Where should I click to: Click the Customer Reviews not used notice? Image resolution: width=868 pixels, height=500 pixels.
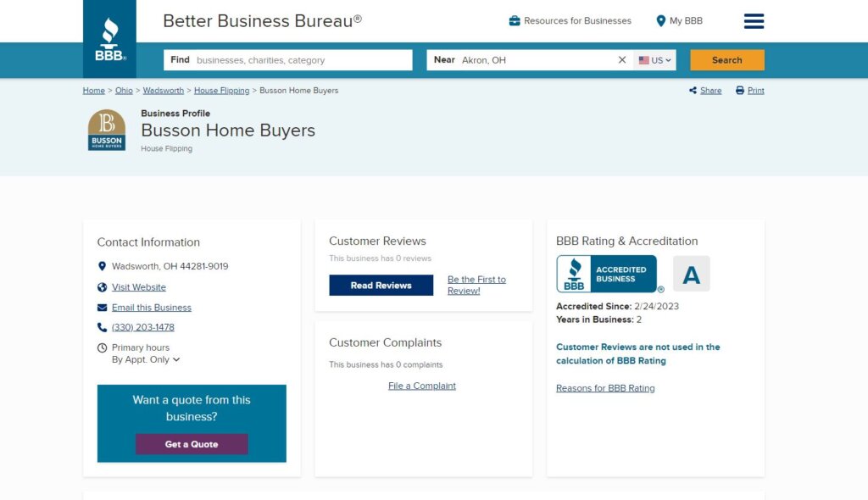point(638,354)
